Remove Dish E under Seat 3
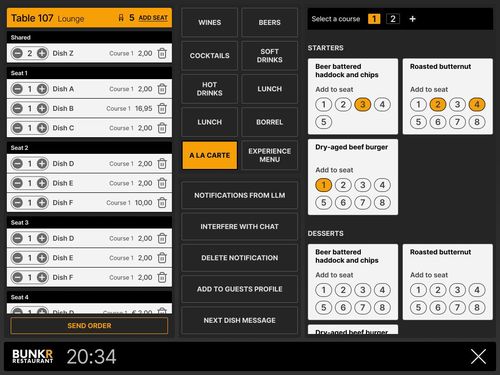This screenshot has height=375, width=500. click(x=162, y=258)
